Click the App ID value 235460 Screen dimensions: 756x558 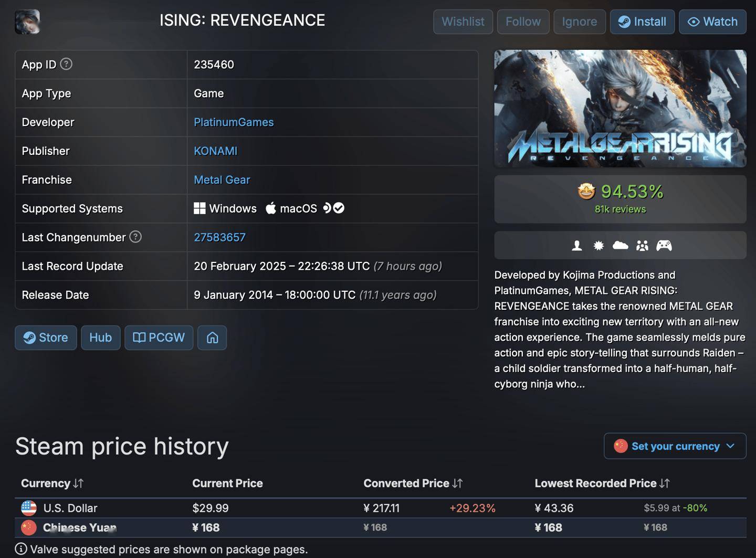(214, 65)
